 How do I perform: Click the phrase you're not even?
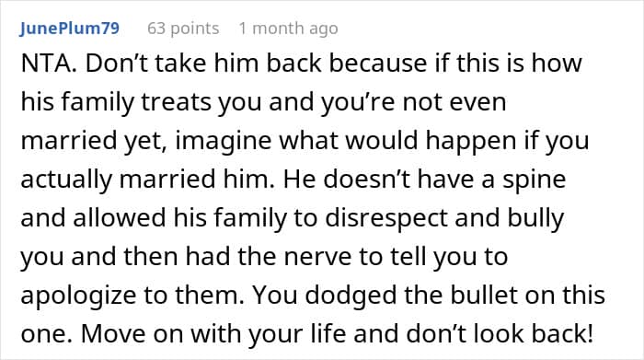[414, 102]
